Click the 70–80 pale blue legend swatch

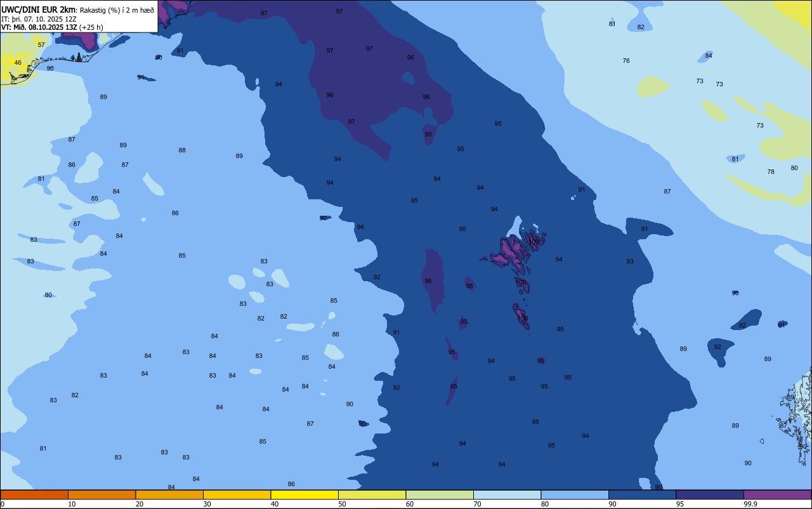pyautogui.click(x=507, y=494)
